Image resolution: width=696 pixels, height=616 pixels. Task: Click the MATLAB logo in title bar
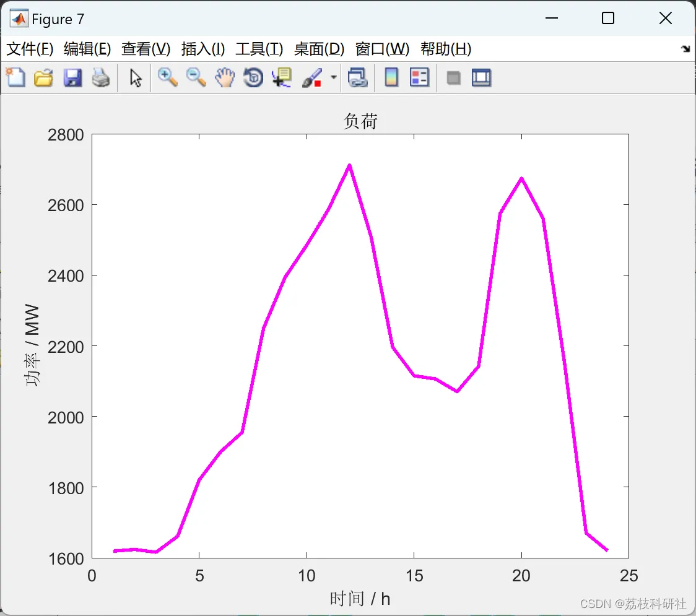[x=19, y=19]
